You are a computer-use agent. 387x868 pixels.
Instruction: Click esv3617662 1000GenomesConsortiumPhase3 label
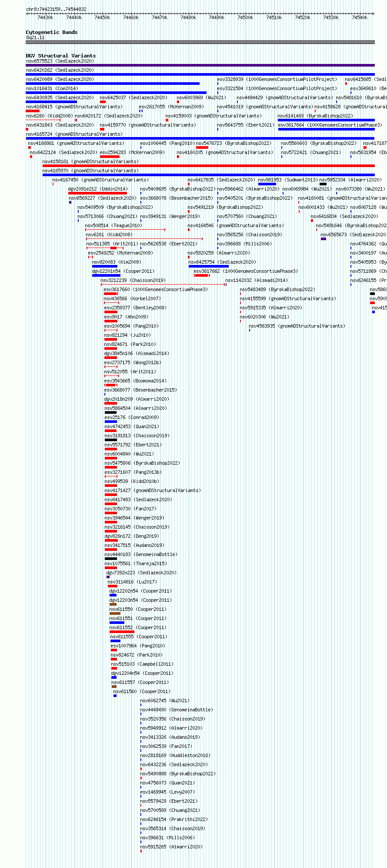coord(246,271)
